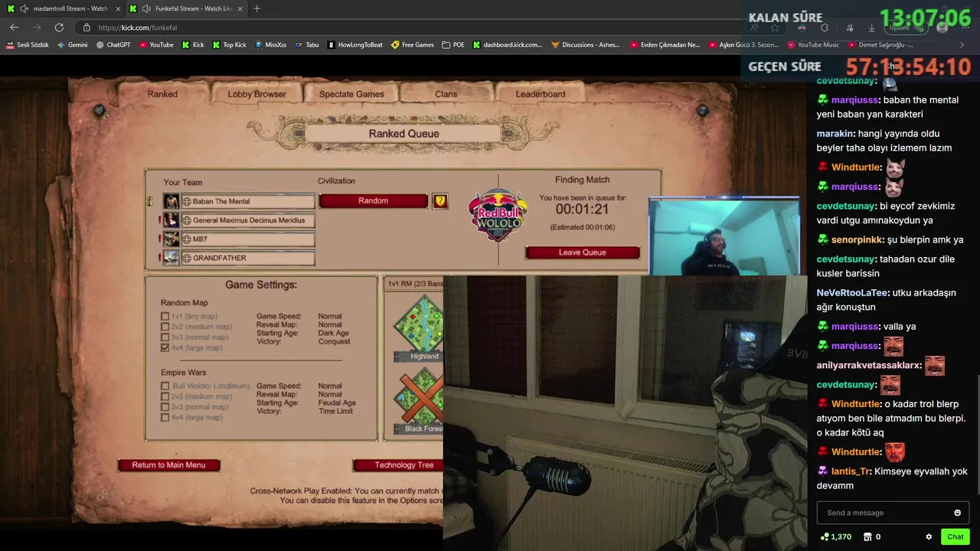980x551 pixels.
Task: Open the POE bookmarks folder
Action: pyautogui.click(x=453, y=44)
